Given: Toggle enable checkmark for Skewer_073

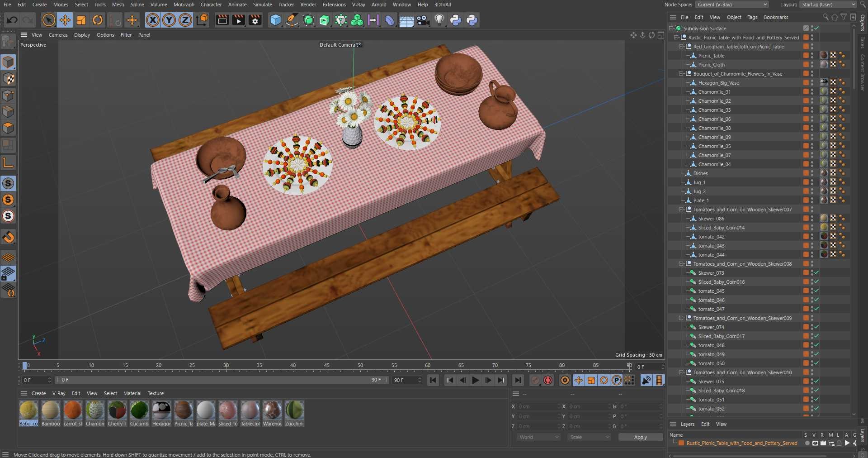Looking at the screenshot, I should [x=816, y=272].
